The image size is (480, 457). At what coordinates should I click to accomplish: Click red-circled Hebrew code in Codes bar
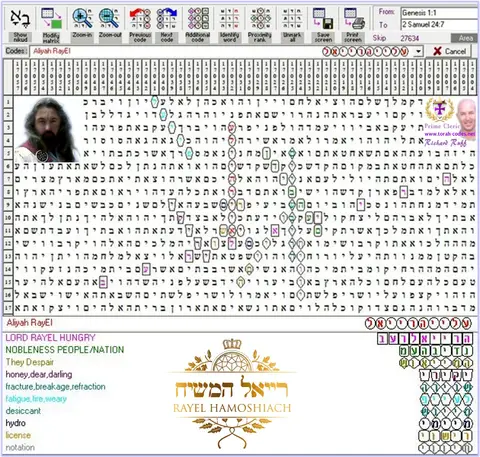point(365,52)
